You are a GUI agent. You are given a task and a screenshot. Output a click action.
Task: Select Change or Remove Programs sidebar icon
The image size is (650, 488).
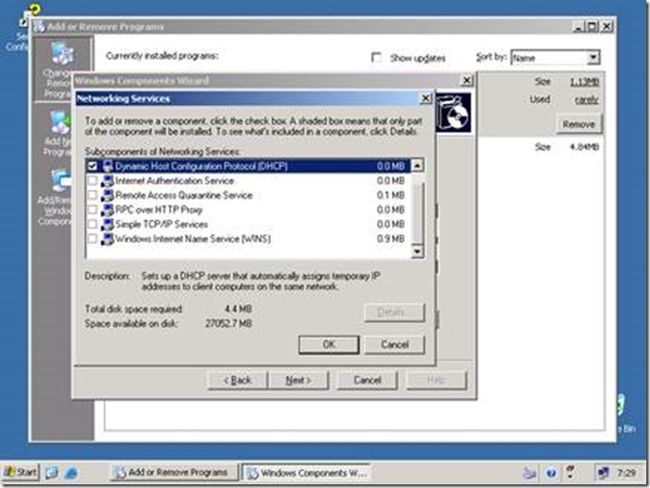[x=62, y=54]
